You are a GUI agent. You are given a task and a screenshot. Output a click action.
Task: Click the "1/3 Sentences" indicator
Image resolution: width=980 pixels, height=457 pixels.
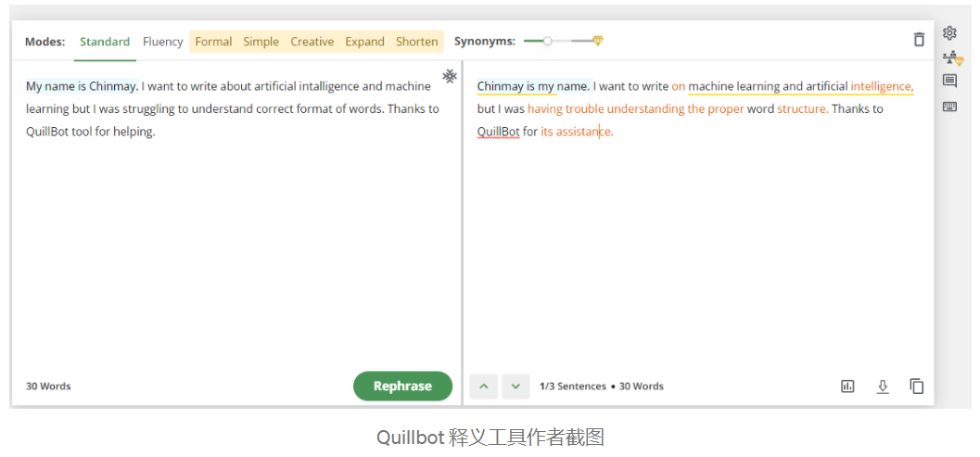tap(572, 387)
